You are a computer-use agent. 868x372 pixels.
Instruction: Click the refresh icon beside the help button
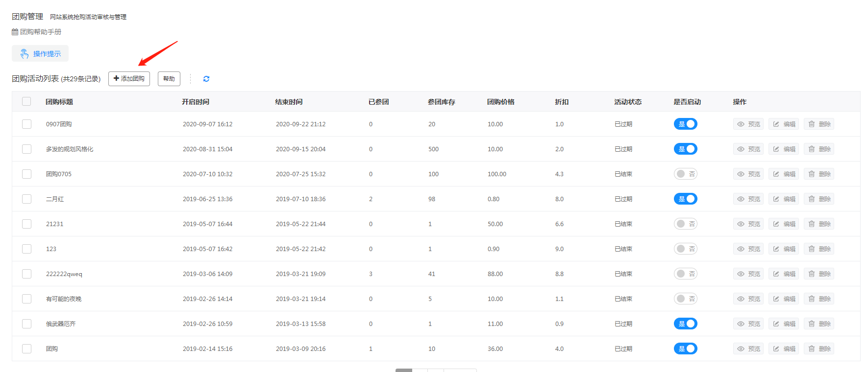(x=206, y=79)
